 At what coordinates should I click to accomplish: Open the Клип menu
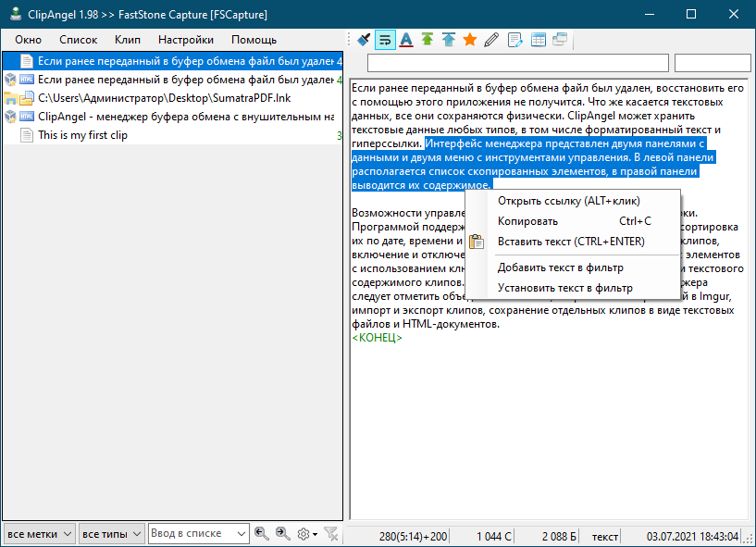(x=128, y=40)
